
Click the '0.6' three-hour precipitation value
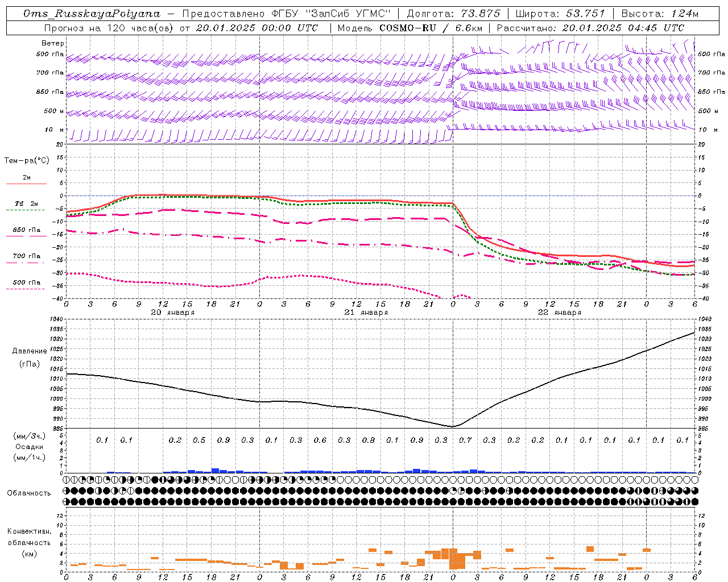[x=320, y=440]
